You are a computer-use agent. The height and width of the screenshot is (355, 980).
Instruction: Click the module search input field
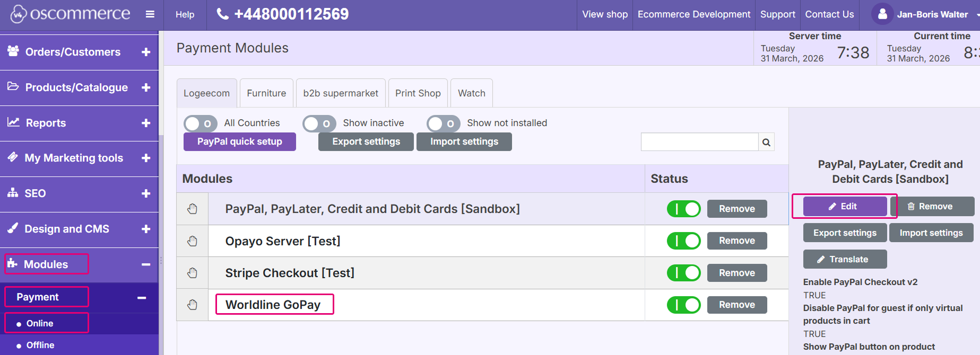(x=699, y=141)
